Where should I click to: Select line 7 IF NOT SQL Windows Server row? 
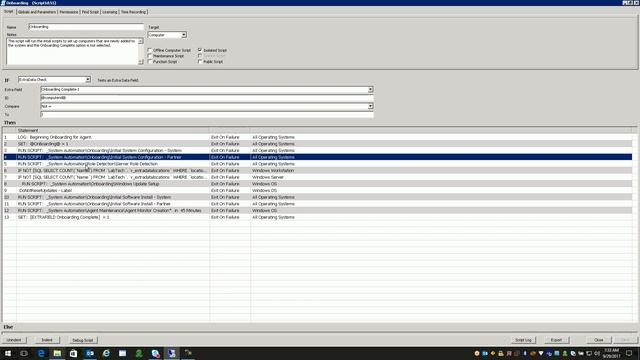tap(317, 177)
